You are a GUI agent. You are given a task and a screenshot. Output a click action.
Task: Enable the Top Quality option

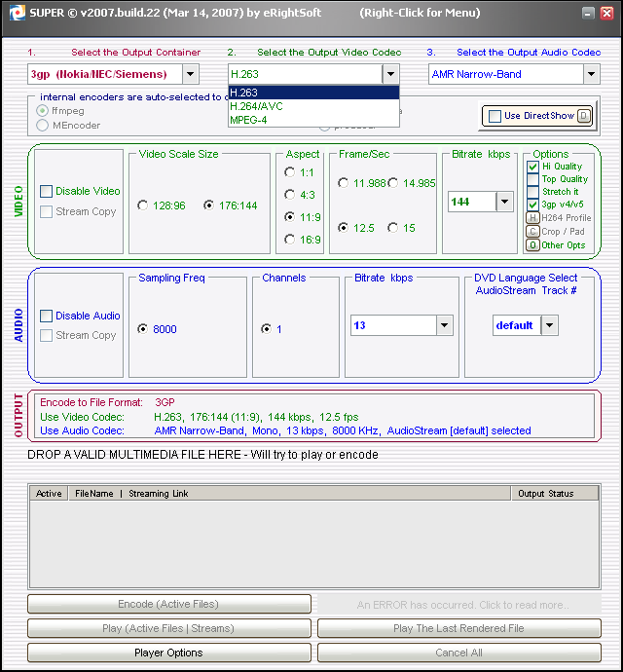(x=532, y=179)
